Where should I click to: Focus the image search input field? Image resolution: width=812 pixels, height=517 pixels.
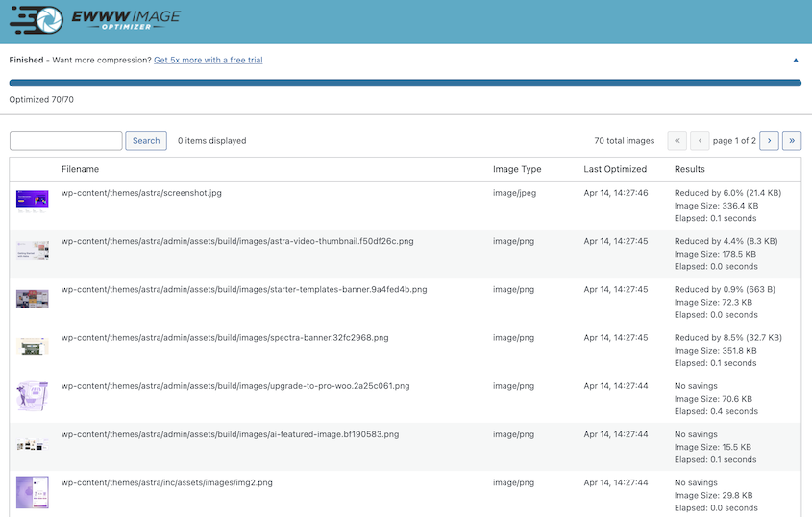65,141
